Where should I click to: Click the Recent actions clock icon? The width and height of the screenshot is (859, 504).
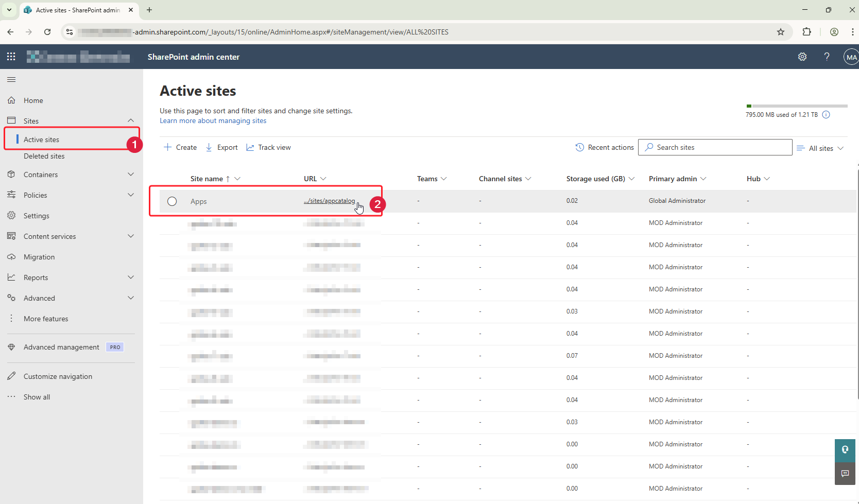(x=579, y=147)
